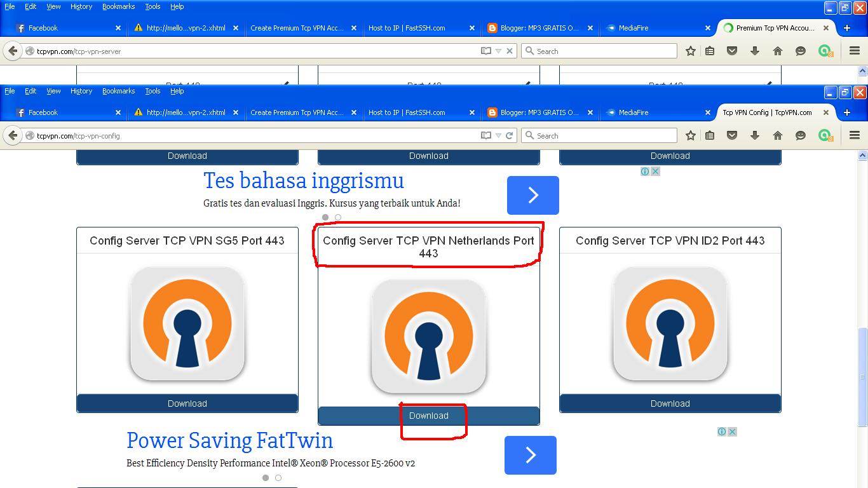Expand URL history dropdown in the front window
The height and width of the screenshot is (488, 868).
[x=498, y=135]
